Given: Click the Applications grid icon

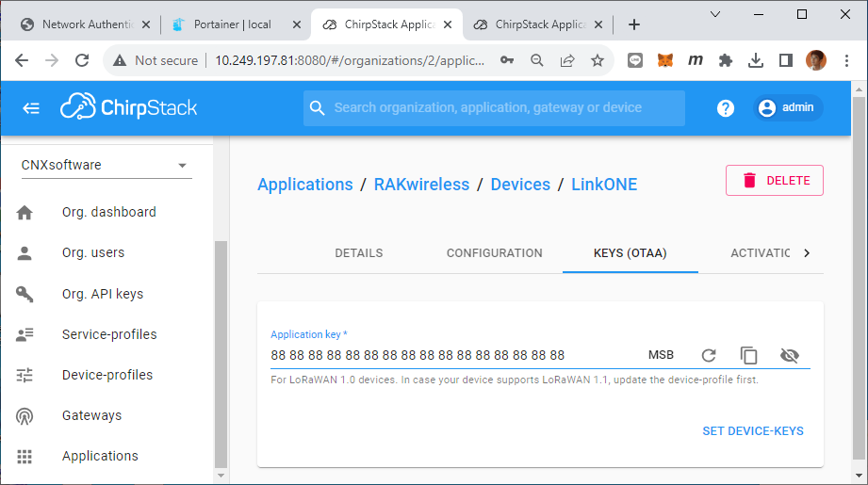Looking at the screenshot, I should pyautogui.click(x=25, y=457).
